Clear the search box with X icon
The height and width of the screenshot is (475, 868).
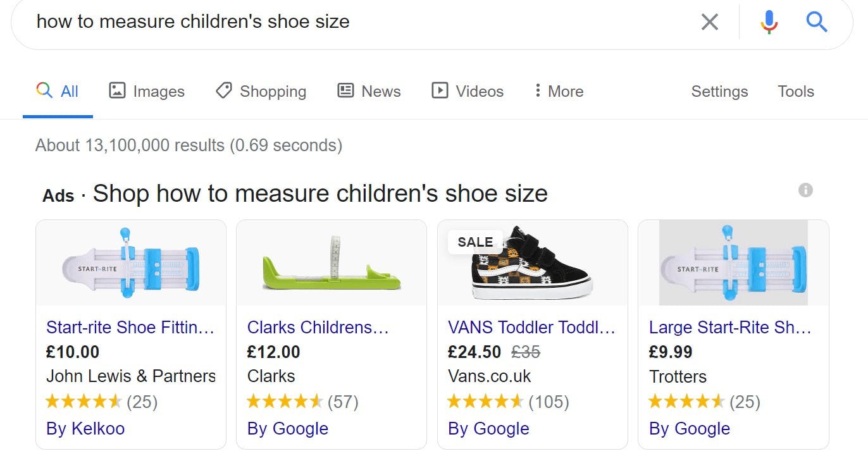coord(710,22)
